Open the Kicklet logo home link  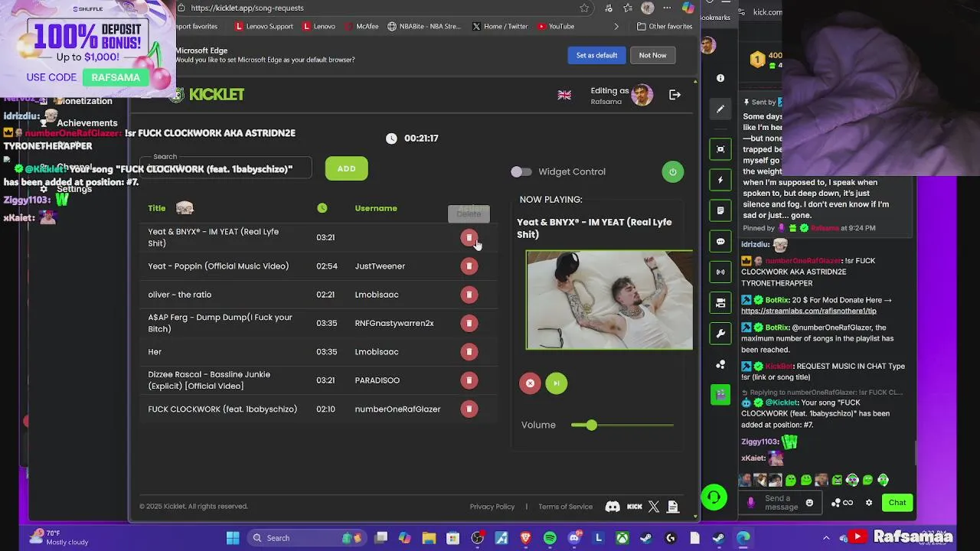[x=207, y=95]
